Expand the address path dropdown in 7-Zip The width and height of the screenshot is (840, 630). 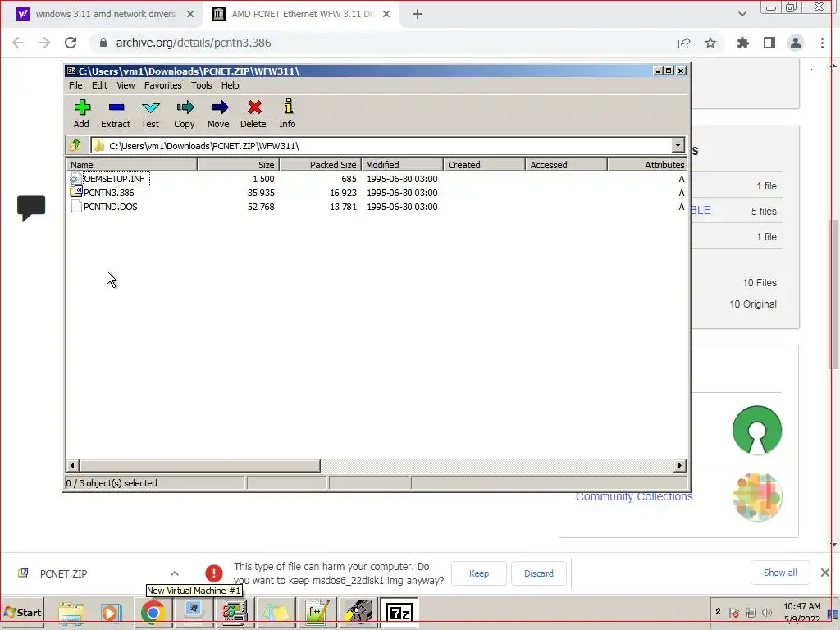pyautogui.click(x=678, y=145)
